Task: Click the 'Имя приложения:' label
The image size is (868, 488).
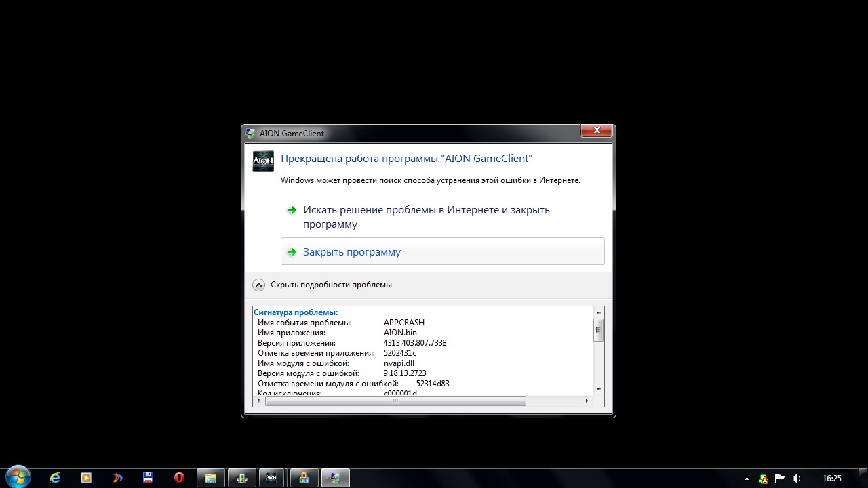Action: [292, 333]
